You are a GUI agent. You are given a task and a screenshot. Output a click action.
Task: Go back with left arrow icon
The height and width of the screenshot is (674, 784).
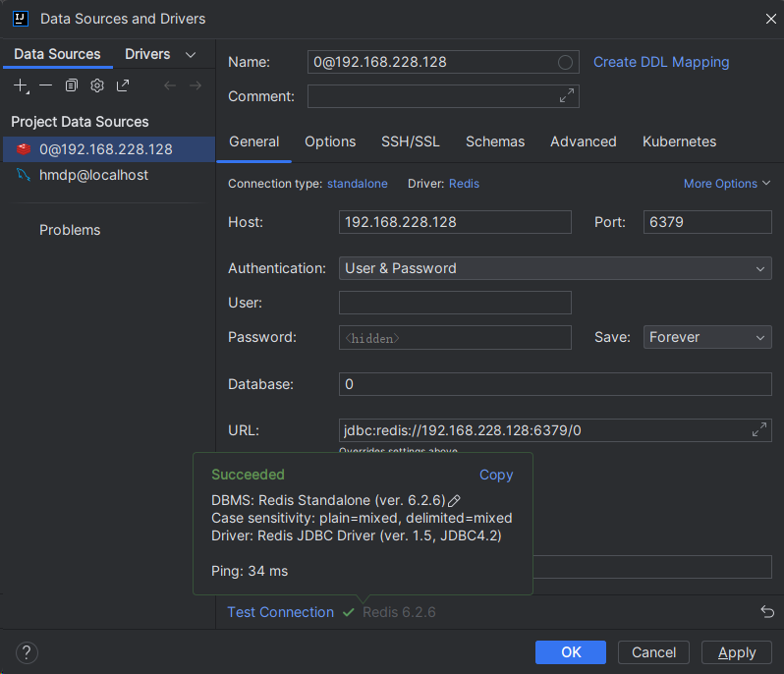tap(170, 85)
